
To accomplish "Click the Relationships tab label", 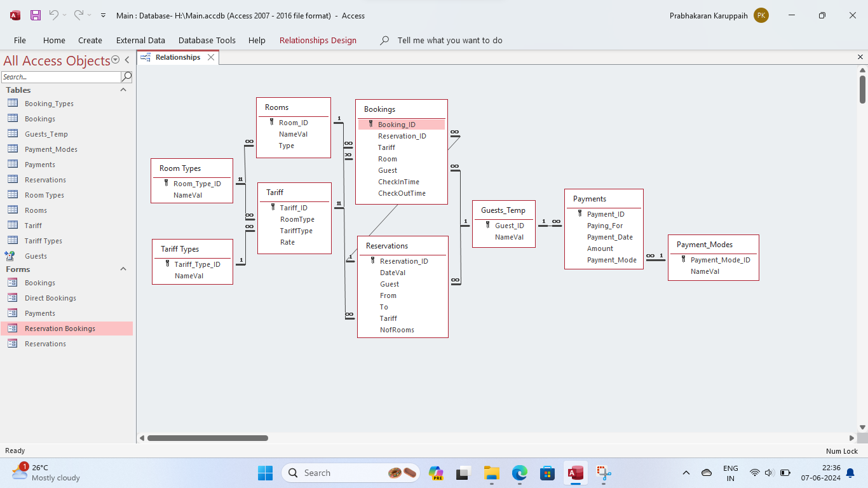I will click(178, 57).
